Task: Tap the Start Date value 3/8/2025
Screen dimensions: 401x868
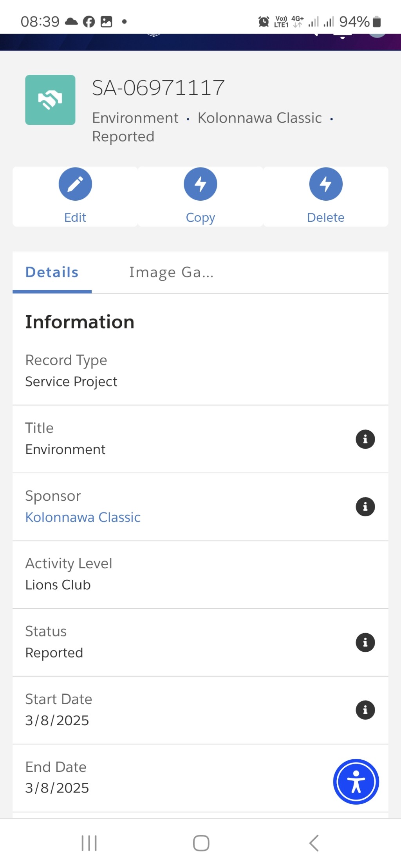Action: tap(57, 720)
